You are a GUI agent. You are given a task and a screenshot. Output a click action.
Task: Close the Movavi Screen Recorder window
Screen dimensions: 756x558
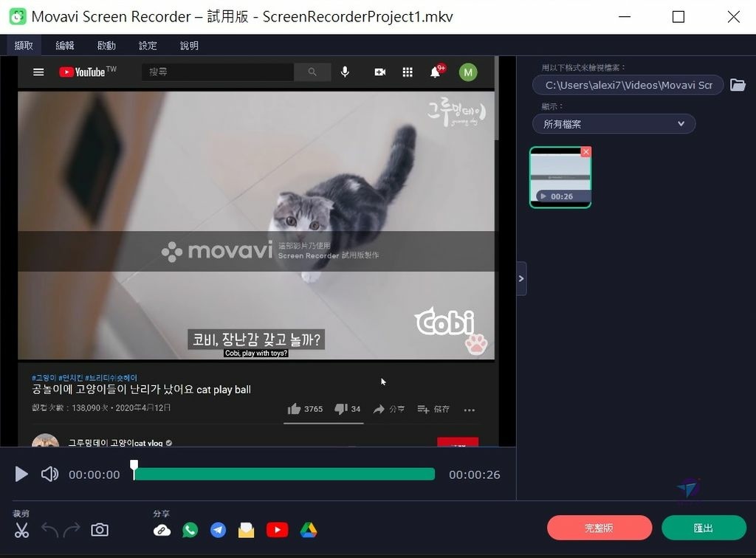click(x=733, y=17)
